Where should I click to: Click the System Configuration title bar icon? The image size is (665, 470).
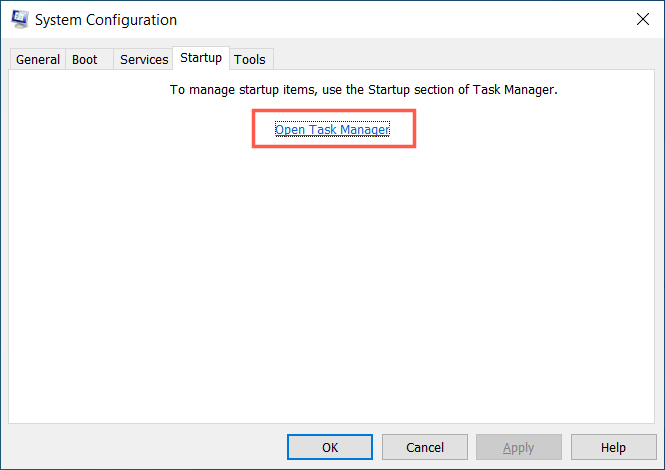[19, 19]
